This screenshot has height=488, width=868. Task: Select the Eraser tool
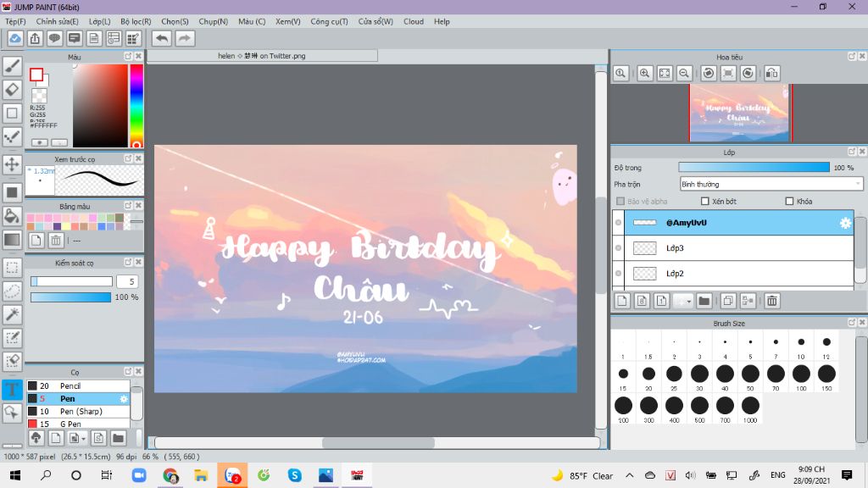(x=12, y=90)
